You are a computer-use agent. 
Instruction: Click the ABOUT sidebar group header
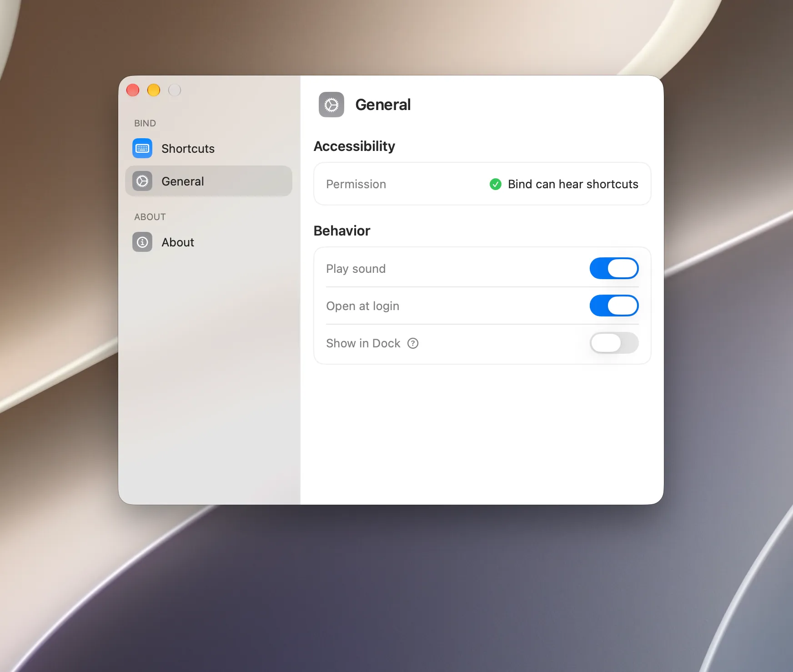tap(150, 217)
